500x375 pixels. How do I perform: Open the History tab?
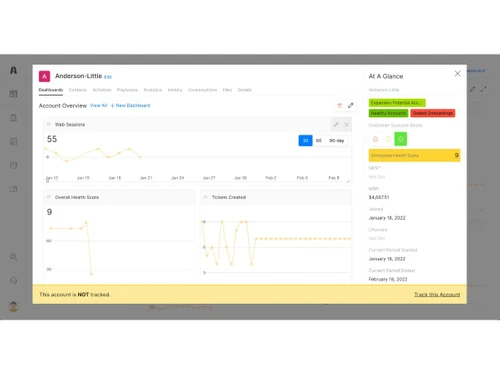click(x=175, y=90)
